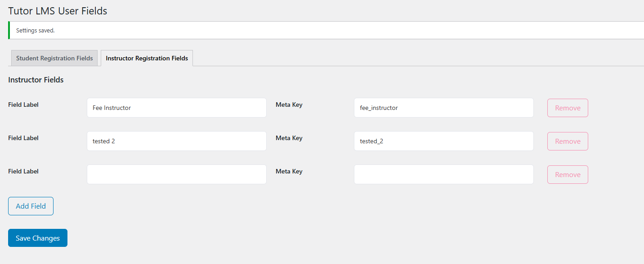Screen dimensions: 644x264
Task: Click the 'Fee Instructor' field label input
Action: click(176, 108)
